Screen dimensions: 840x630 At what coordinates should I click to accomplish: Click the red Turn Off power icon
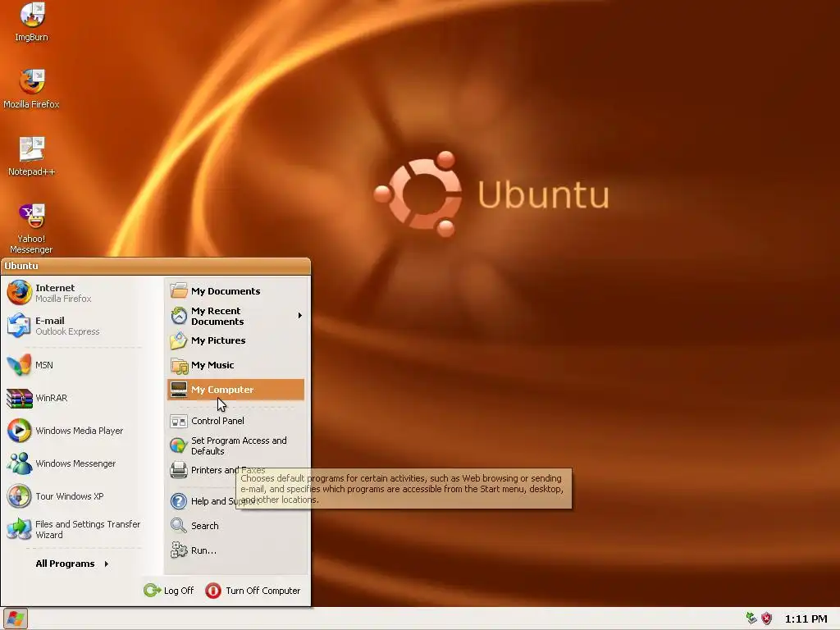(213, 591)
